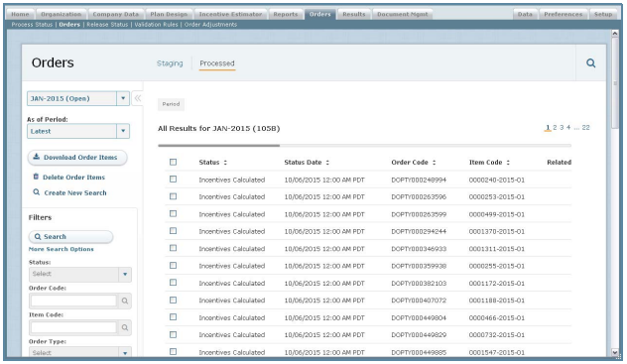This screenshot has height=364, width=627.
Task: Jump to last results page 22
Action: (585, 128)
